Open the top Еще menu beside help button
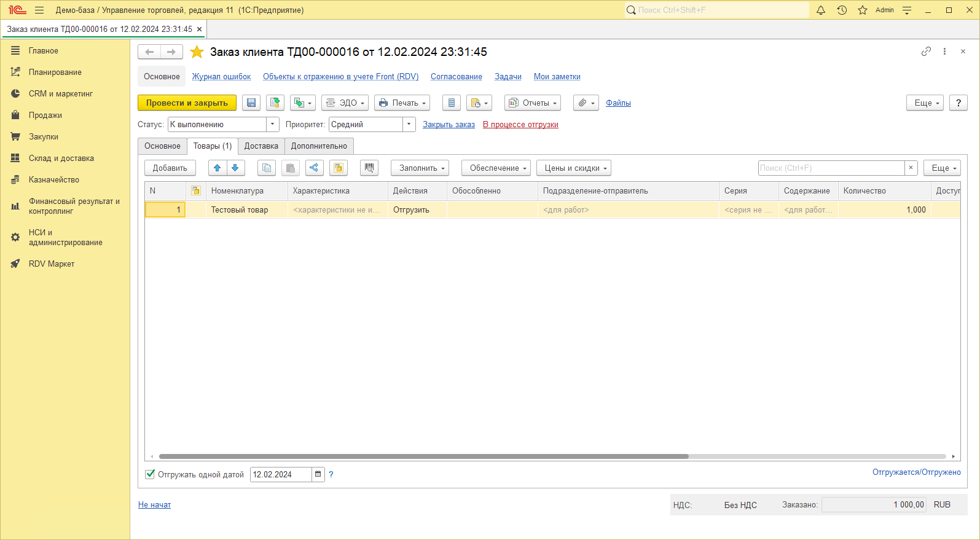The image size is (980, 540). click(925, 103)
